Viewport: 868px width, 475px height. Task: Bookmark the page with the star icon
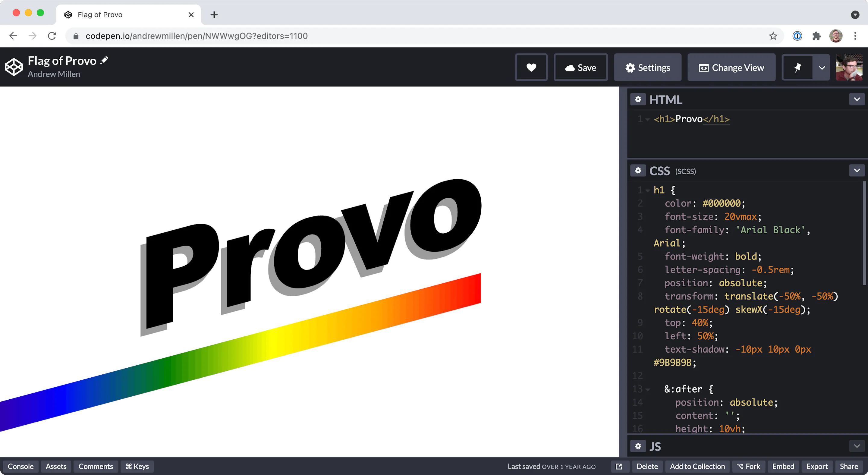773,36
